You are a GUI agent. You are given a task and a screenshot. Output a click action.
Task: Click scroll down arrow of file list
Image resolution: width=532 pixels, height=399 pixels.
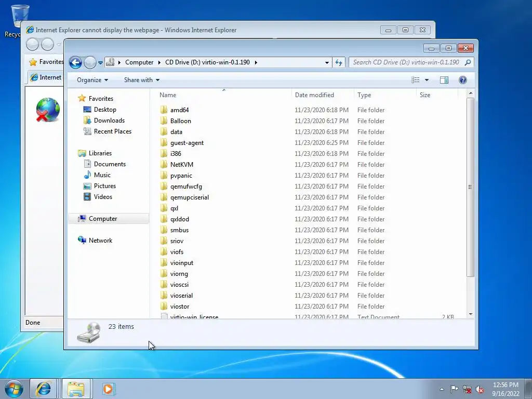470,314
